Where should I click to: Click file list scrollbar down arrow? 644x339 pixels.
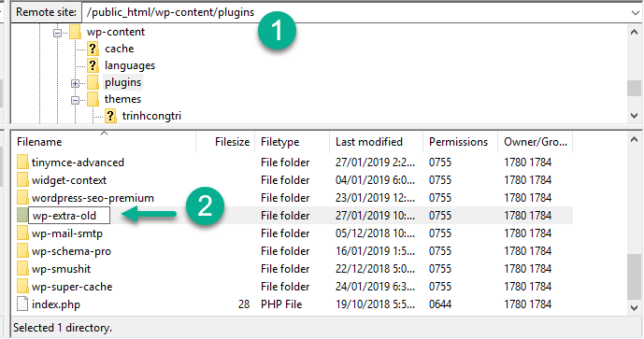click(634, 308)
